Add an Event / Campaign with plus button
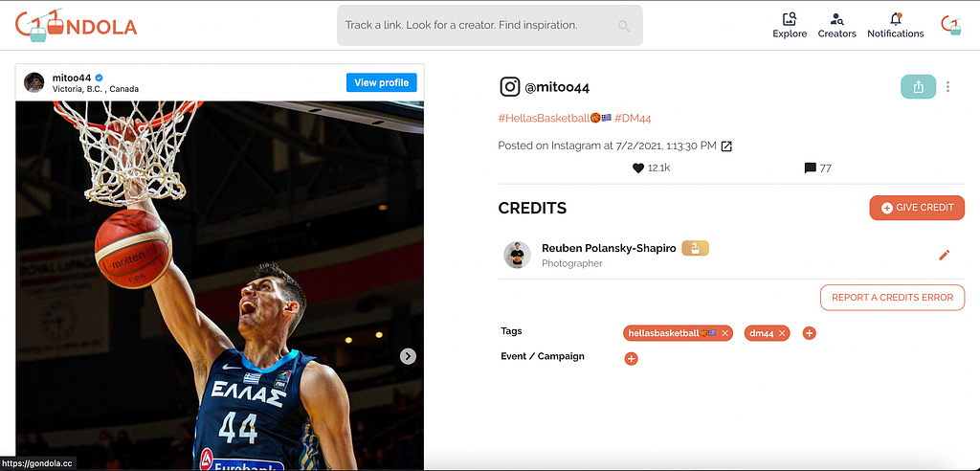Image resolution: width=980 pixels, height=471 pixels. pyautogui.click(x=632, y=359)
